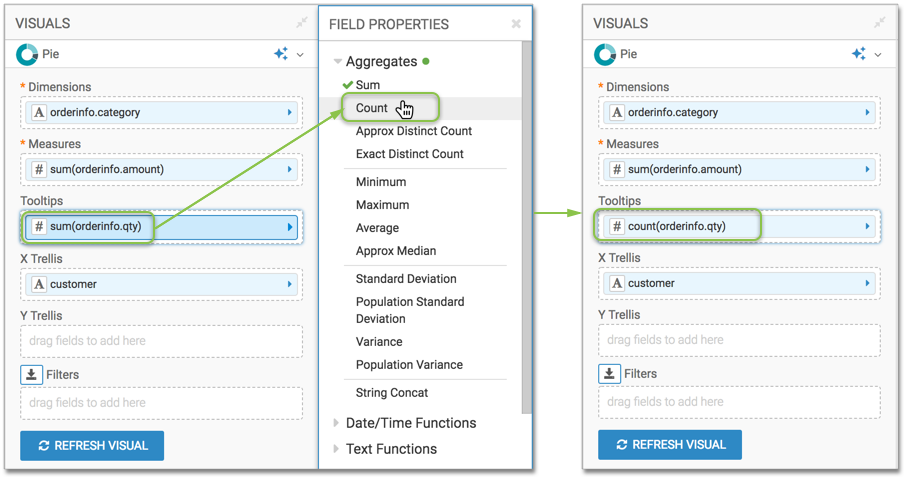The image size is (904, 479).
Task: Expand the Date/Time Functions section
Action: tap(337, 423)
